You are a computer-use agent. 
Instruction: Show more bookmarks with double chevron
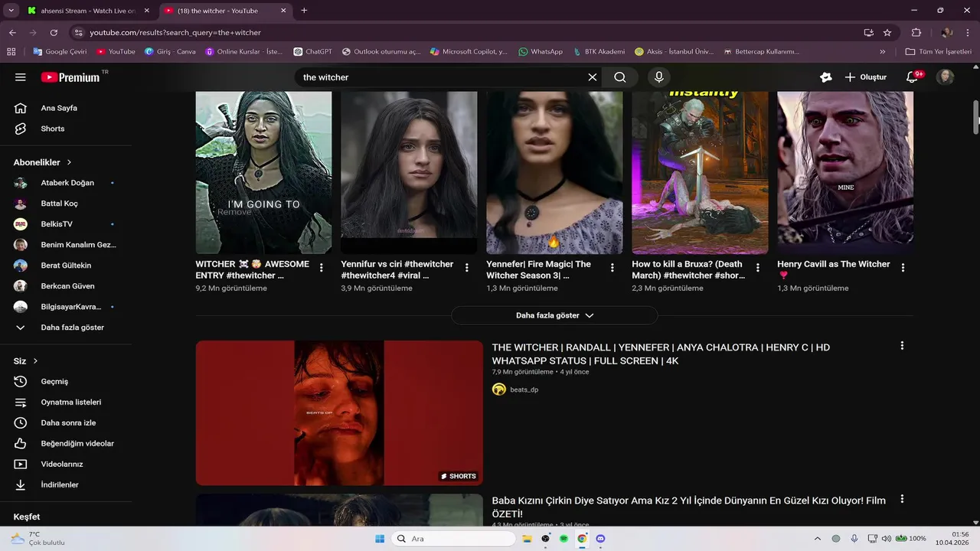pyautogui.click(x=883, y=52)
